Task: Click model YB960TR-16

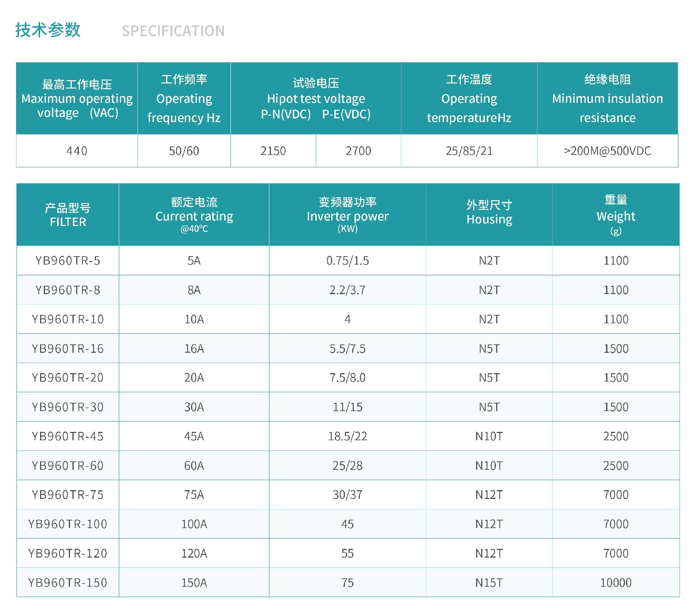Action: pos(68,349)
